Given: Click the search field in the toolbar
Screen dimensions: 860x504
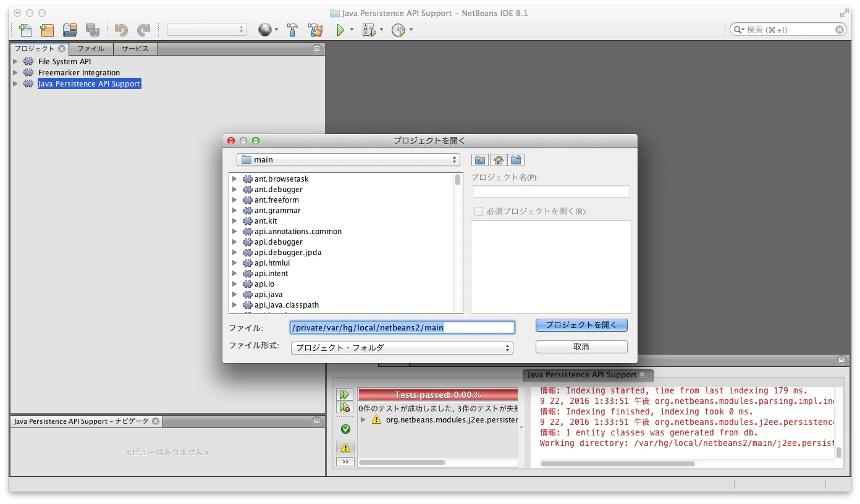Looking at the screenshot, I should pyautogui.click(x=788, y=30).
